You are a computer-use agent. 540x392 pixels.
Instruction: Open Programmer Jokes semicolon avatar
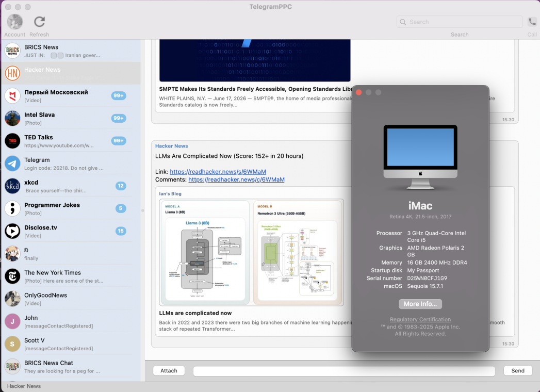(x=12, y=208)
